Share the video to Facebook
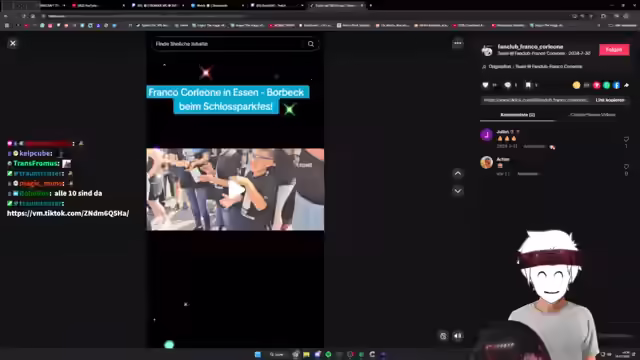 click(616, 85)
